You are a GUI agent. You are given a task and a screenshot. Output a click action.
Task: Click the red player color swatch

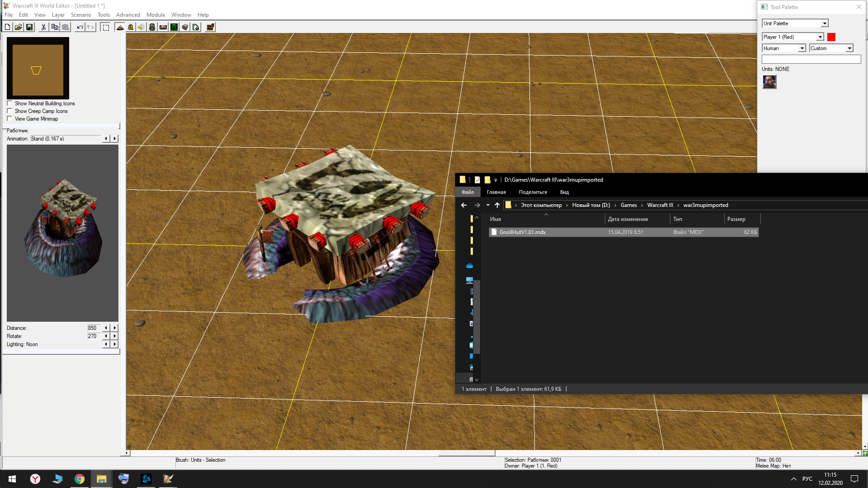point(831,37)
